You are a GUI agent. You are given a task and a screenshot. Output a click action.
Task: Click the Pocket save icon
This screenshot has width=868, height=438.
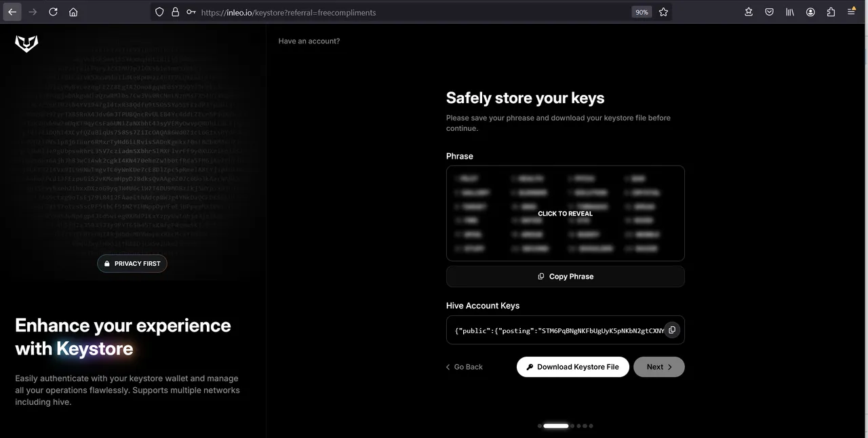click(770, 12)
